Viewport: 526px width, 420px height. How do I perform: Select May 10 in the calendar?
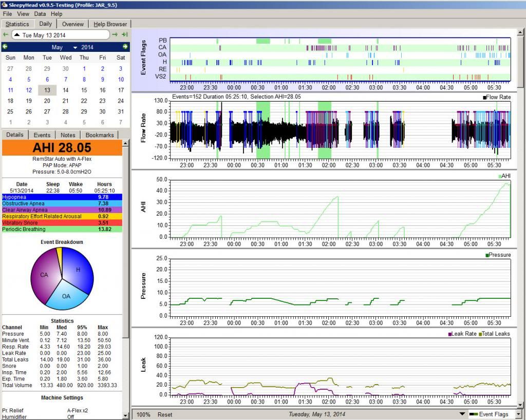pyautogui.click(x=121, y=80)
